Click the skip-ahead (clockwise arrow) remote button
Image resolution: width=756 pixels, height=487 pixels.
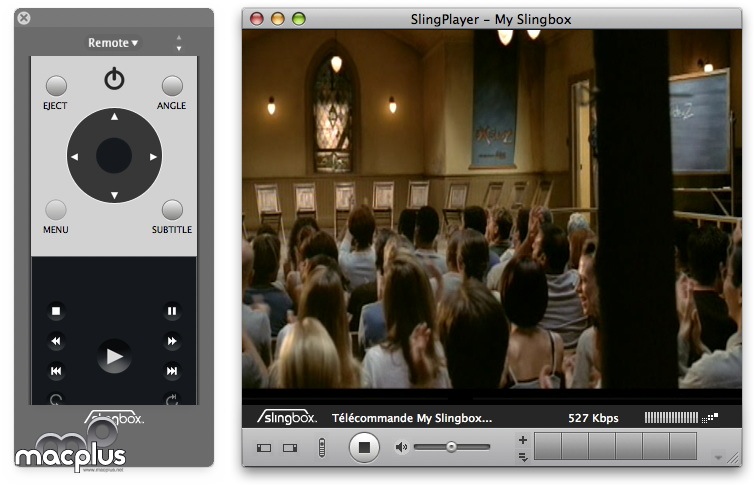[172, 399]
